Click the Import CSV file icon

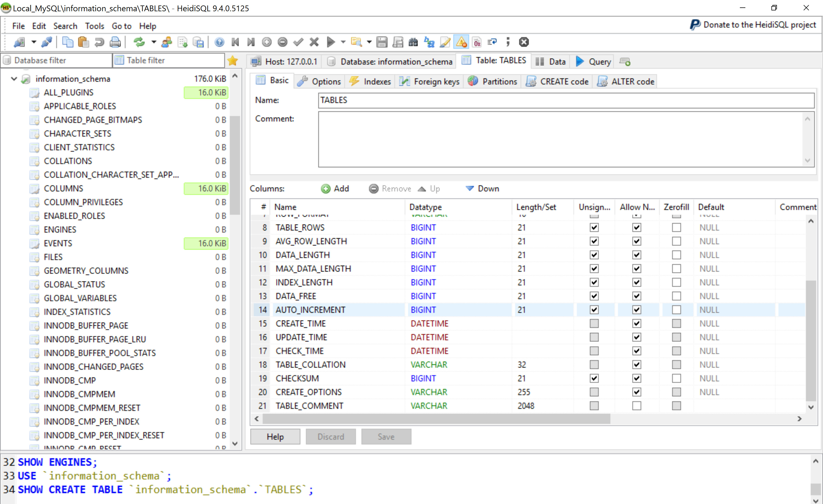183,42
